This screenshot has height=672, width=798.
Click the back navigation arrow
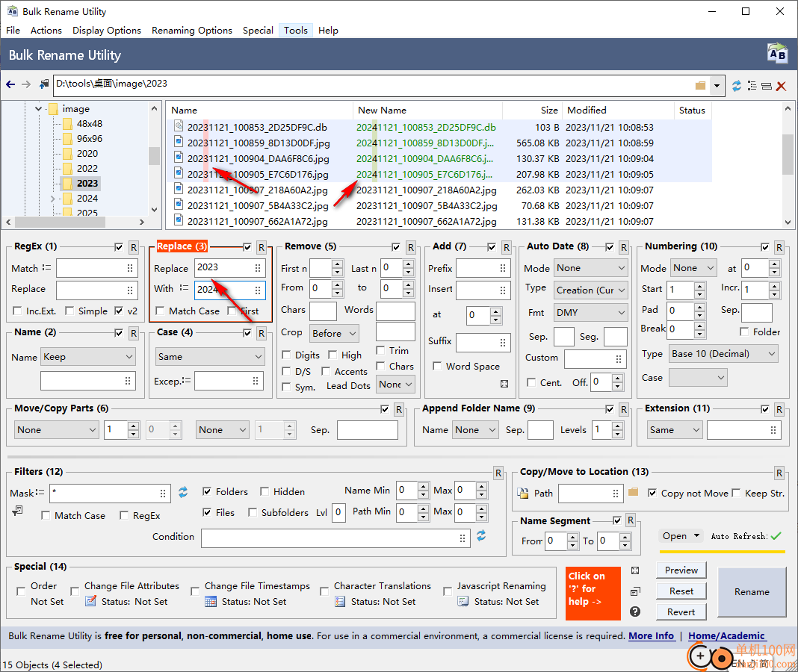pos(10,84)
